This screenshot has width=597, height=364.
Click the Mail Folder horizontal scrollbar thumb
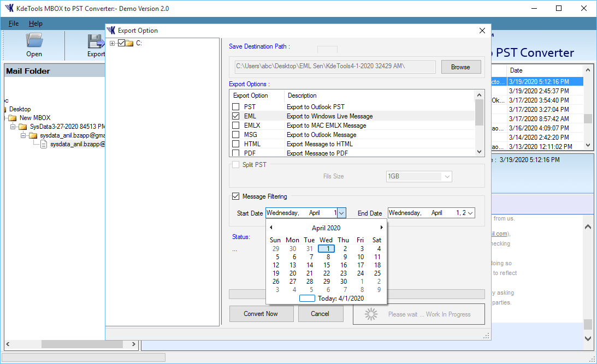(82, 344)
